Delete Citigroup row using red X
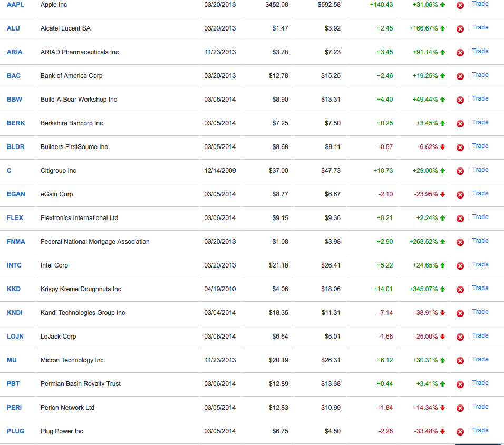 pyautogui.click(x=460, y=171)
